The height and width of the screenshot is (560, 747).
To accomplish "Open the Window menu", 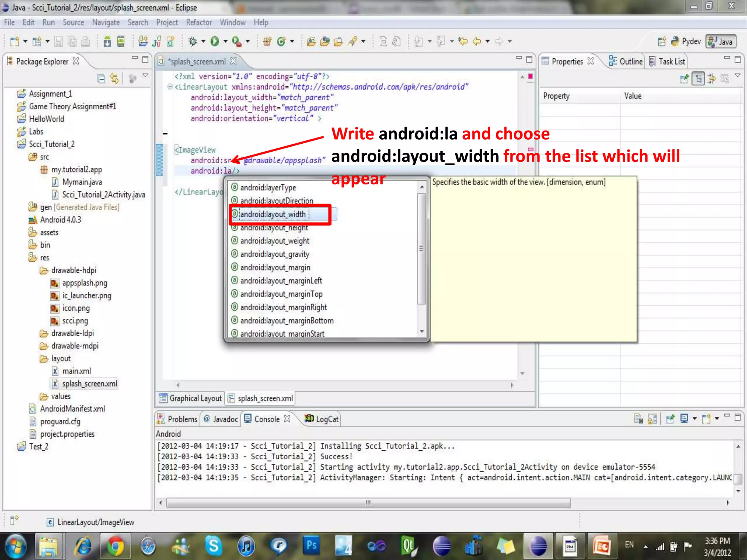I will coord(232,23).
